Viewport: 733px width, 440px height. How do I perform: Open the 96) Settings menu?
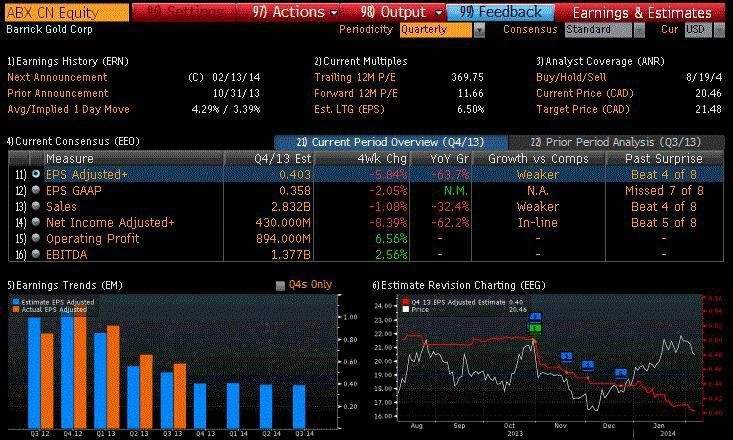(x=184, y=12)
